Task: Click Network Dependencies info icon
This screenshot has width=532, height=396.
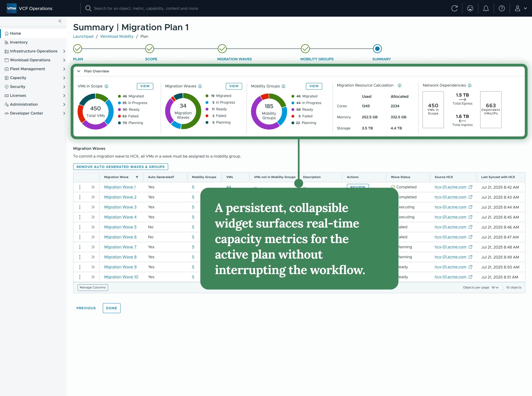Action: [x=470, y=85]
